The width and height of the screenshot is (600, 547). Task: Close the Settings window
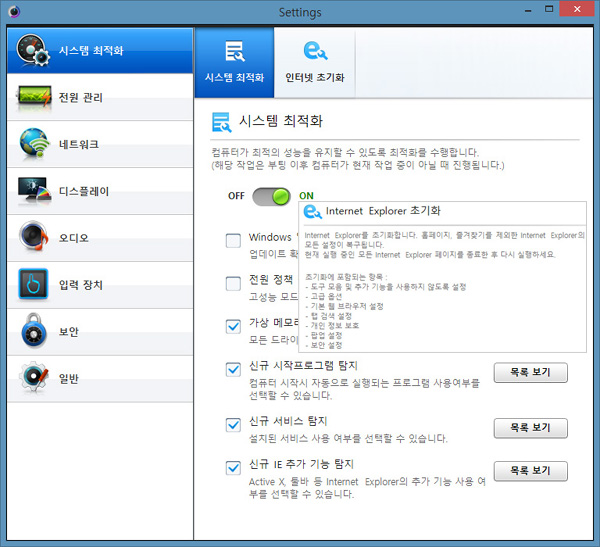pyautogui.click(x=577, y=9)
